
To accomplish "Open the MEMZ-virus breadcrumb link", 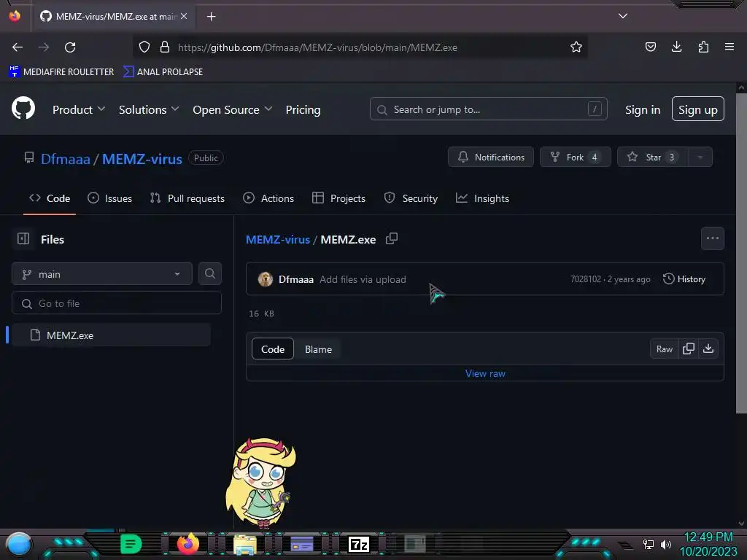I will point(278,239).
